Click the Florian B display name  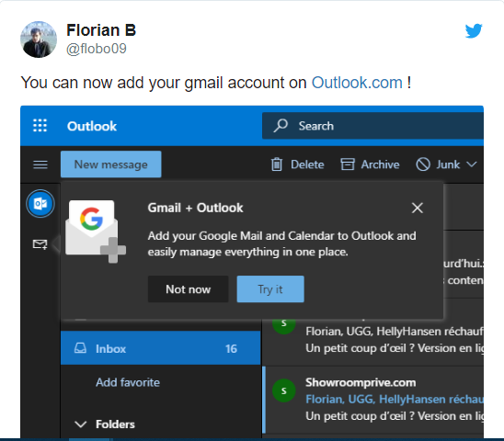pos(101,30)
